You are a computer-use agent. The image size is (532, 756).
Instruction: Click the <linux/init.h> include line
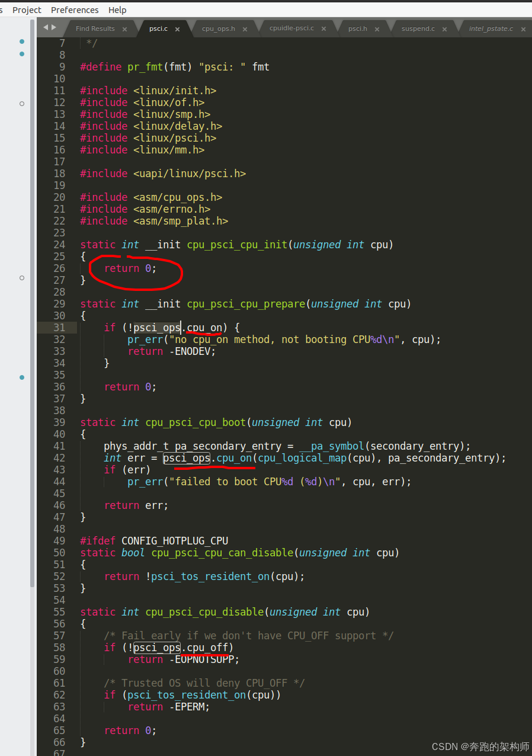pyautogui.click(x=148, y=91)
